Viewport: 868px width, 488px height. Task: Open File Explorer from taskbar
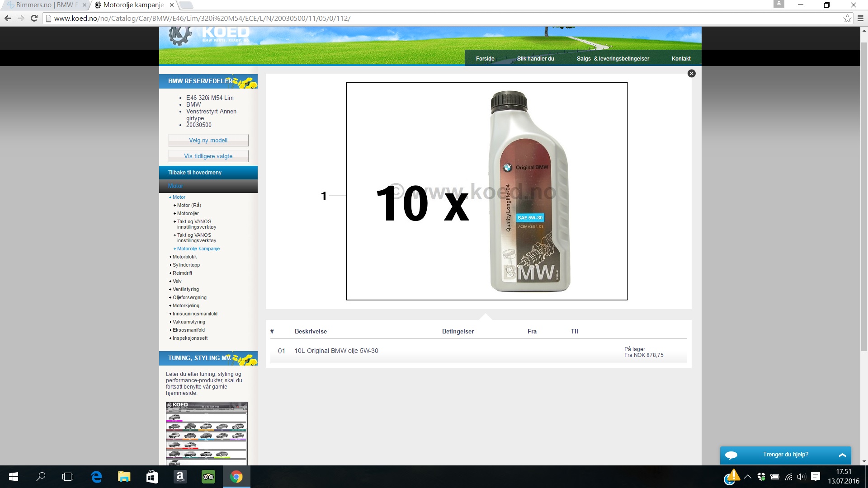point(124,477)
